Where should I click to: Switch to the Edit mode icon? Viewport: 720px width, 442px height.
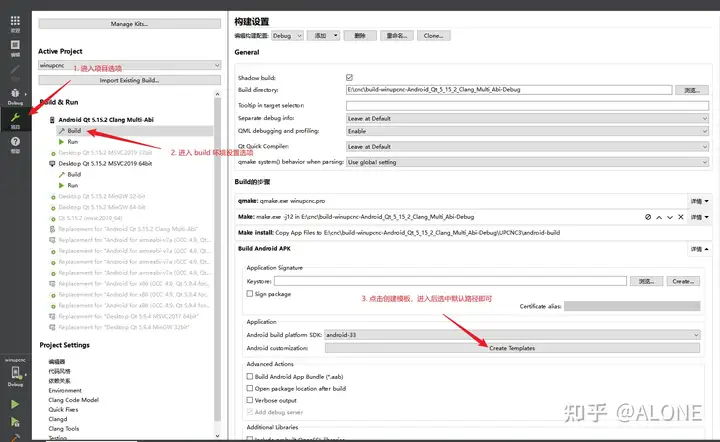pos(15,45)
